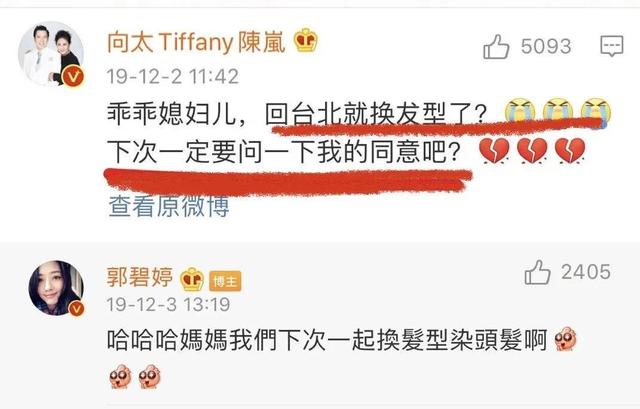Screen dimensions: 640x409
Task: Click the timestamp 19-12-3 13:19
Action: (x=169, y=304)
